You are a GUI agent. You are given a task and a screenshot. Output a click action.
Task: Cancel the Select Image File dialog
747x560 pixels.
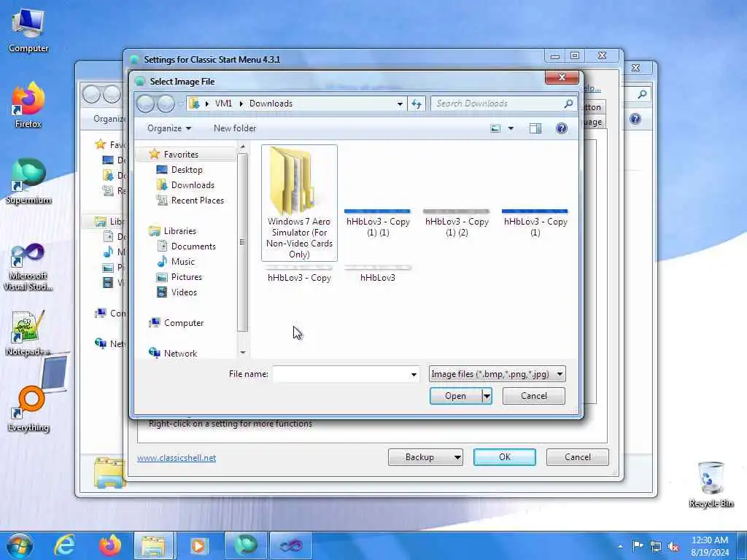[x=533, y=396]
